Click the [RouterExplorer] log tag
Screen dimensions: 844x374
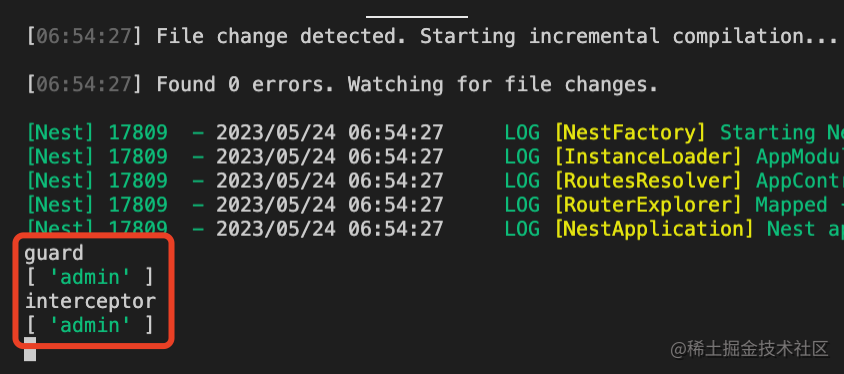[x=649, y=205]
